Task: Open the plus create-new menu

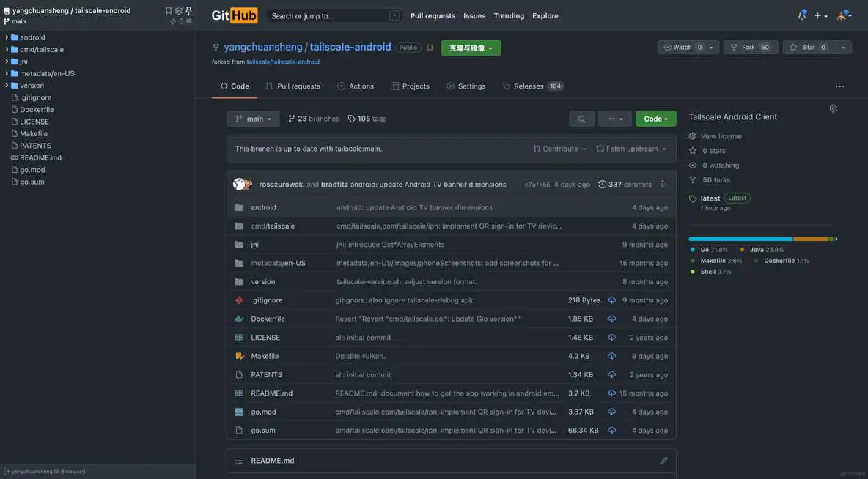Action: pos(821,16)
